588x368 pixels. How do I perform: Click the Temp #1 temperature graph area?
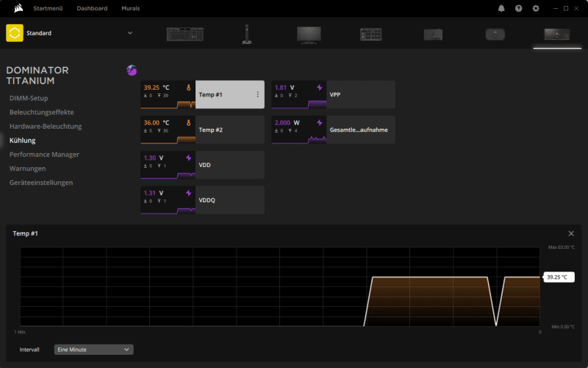pyautogui.click(x=280, y=287)
